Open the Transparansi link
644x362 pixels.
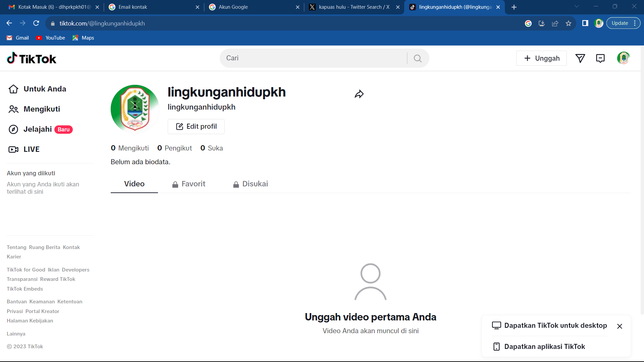(22, 279)
